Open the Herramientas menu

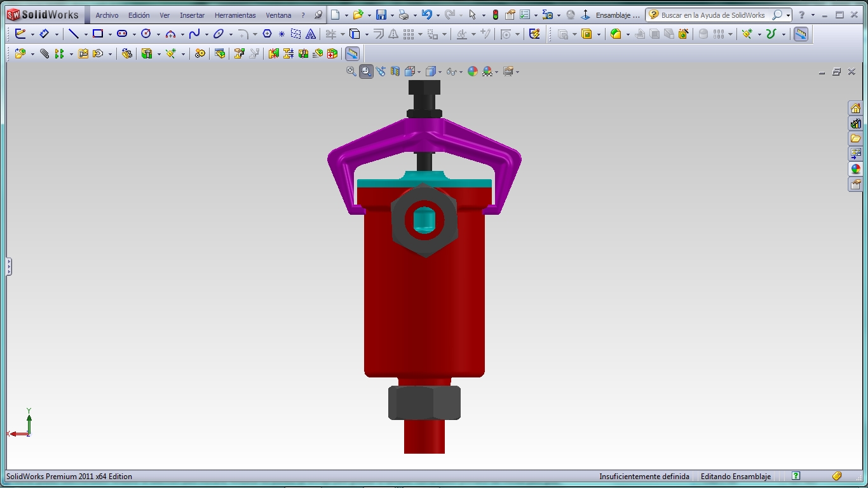tap(235, 15)
